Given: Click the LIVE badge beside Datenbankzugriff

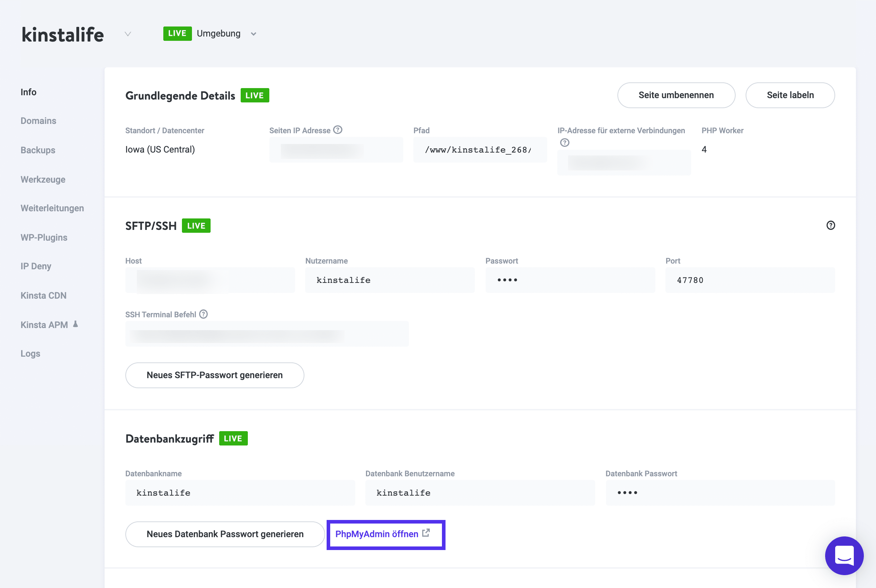Looking at the screenshot, I should (x=233, y=438).
